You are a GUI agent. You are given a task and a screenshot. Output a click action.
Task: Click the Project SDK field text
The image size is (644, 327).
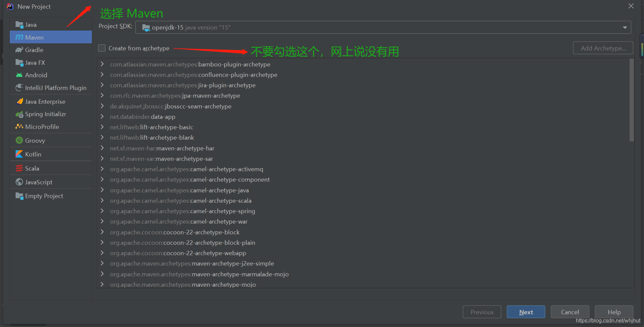click(x=191, y=28)
